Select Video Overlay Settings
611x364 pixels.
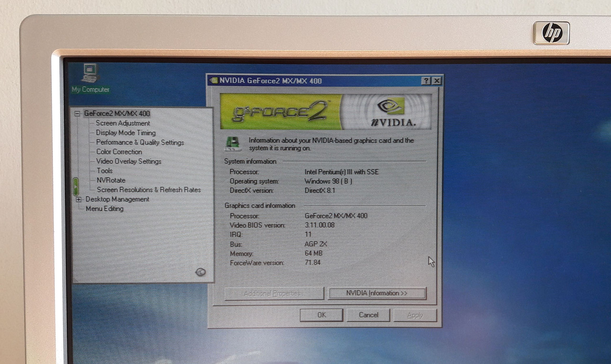pyautogui.click(x=129, y=161)
